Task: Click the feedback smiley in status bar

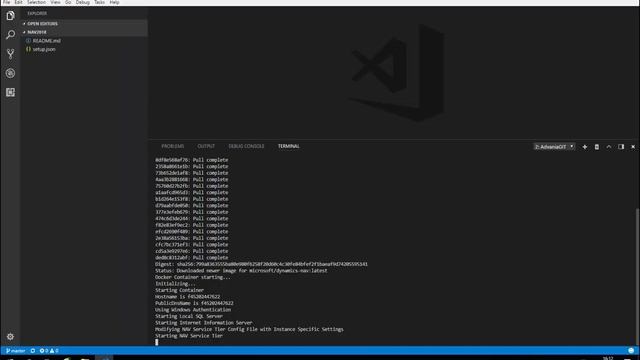Action: (631, 351)
